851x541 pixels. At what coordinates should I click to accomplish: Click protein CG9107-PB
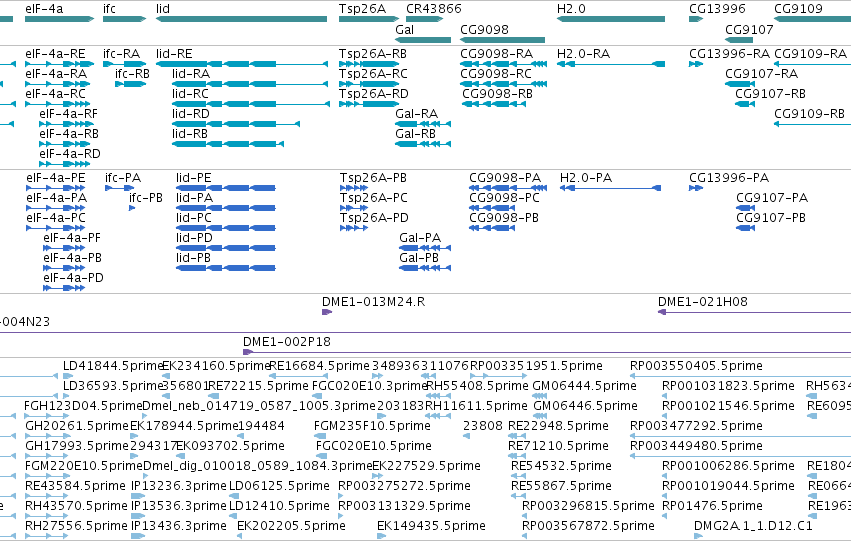coord(771,218)
